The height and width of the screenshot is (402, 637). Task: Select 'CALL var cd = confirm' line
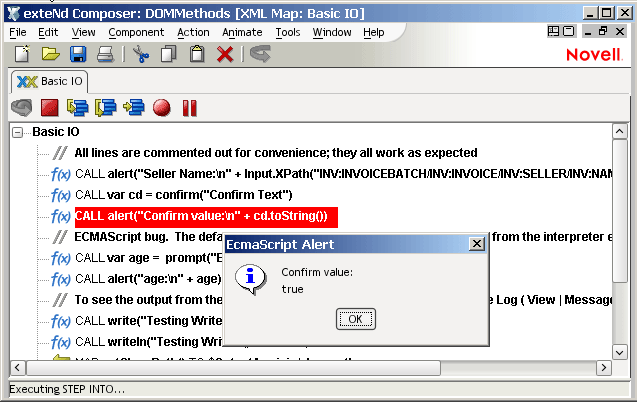point(184,195)
